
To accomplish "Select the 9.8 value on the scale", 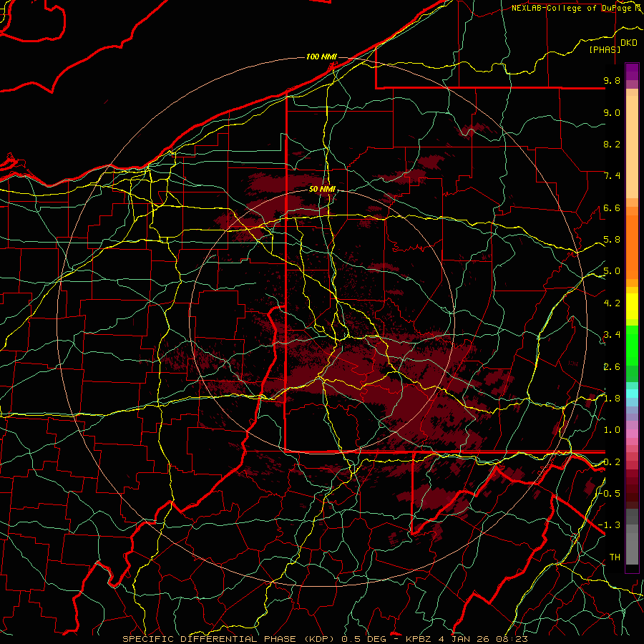I will point(612,80).
